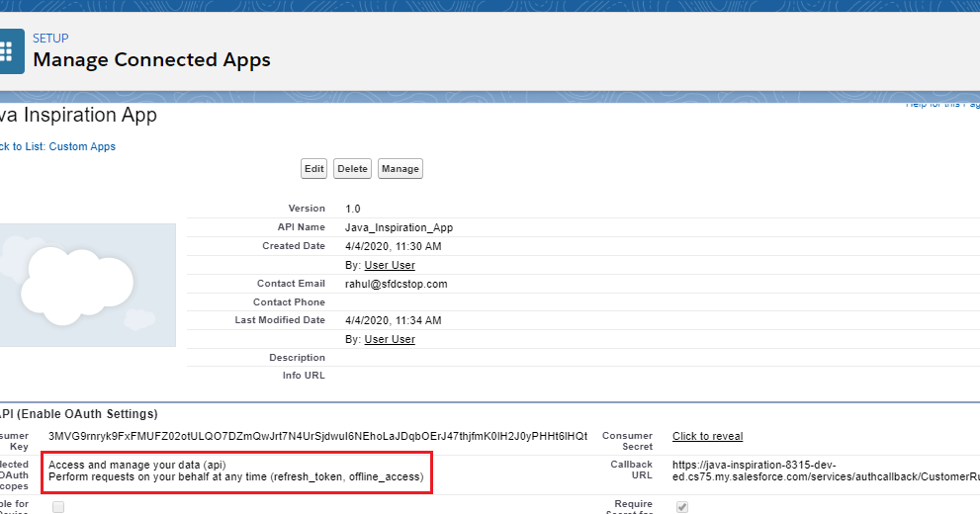
Task: Toggle the Enable for Device Flow checkbox
Action: coord(58,507)
